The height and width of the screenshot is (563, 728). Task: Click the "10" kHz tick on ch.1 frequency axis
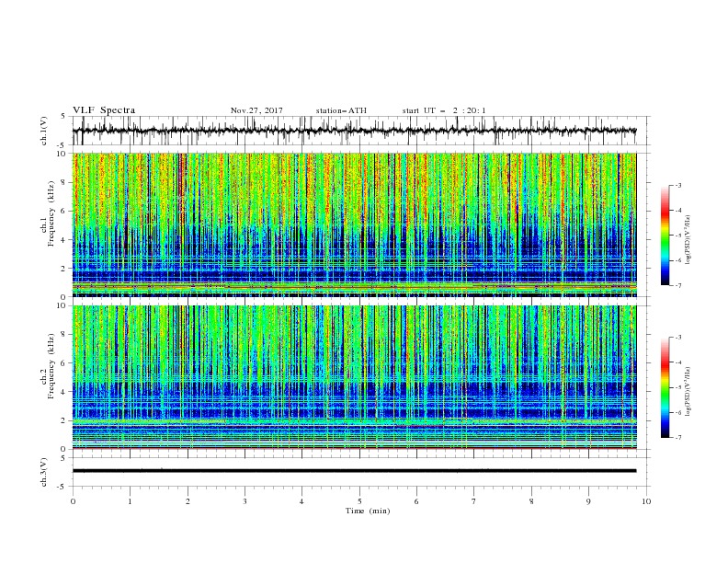point(63,154)
